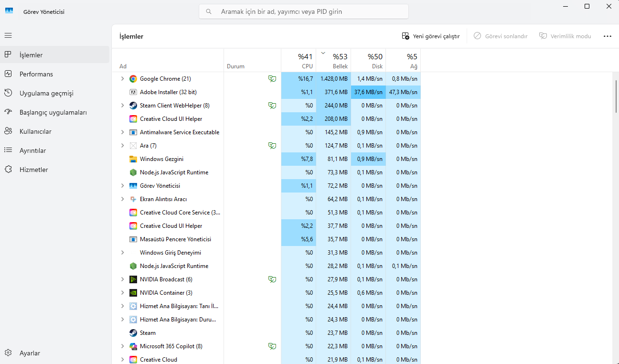Click the Ara process icon

pyautogui.click(x=133, y=146)
